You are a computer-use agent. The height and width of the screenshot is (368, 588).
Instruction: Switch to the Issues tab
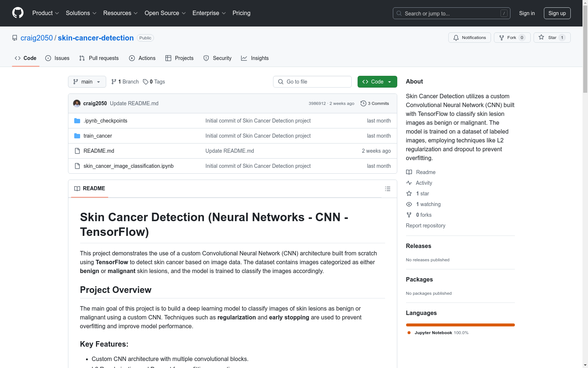point(57,58)
